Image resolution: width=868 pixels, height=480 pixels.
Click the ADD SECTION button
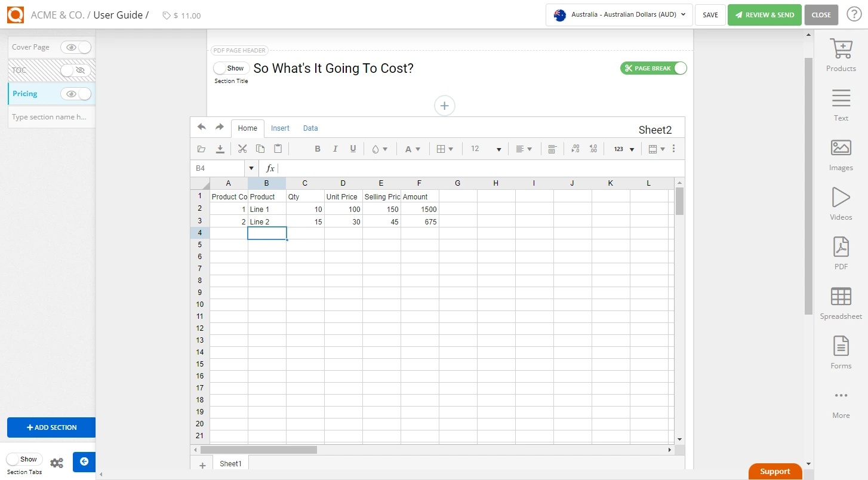tap(51, 427)
